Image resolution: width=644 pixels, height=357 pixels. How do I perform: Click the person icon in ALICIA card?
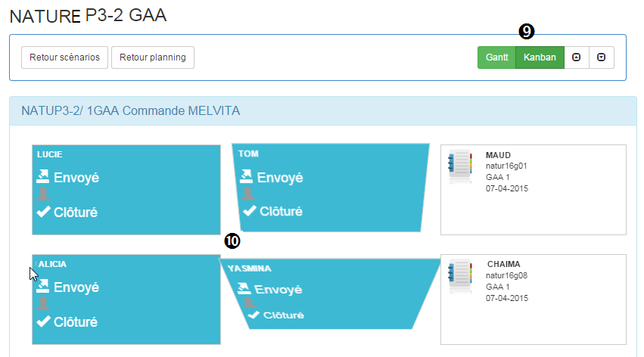point(43,303)
